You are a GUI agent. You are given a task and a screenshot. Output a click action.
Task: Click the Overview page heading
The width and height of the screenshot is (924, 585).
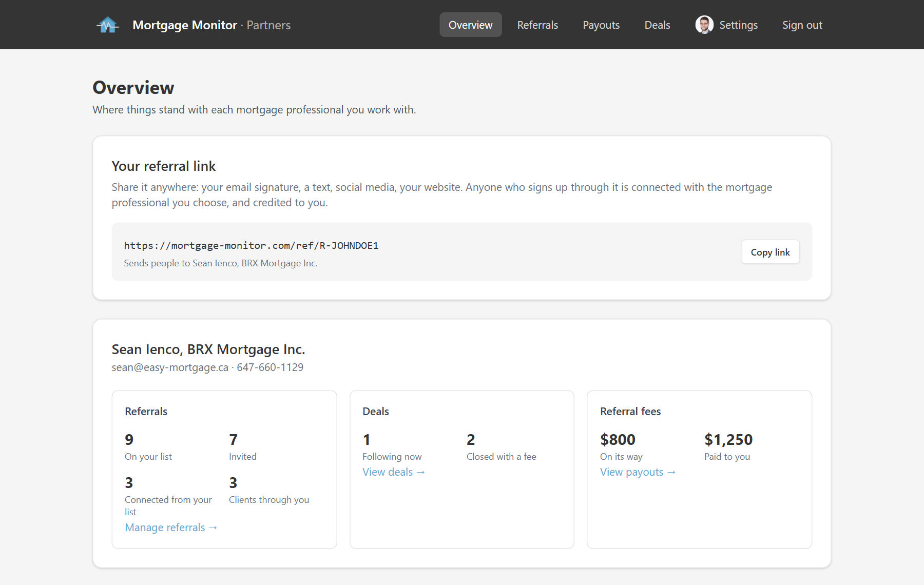coord(133,88)
